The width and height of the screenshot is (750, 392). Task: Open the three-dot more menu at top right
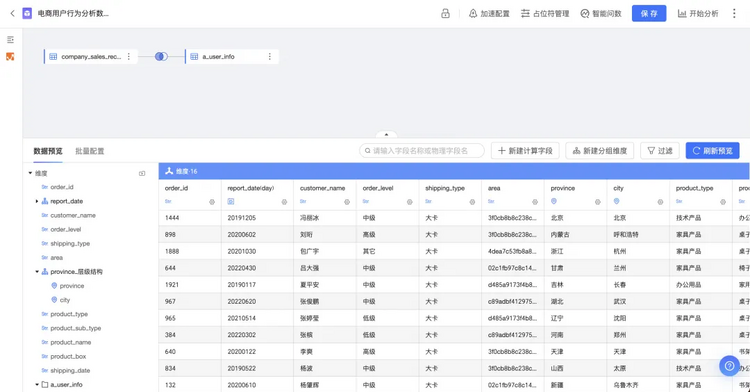[734, 13]
